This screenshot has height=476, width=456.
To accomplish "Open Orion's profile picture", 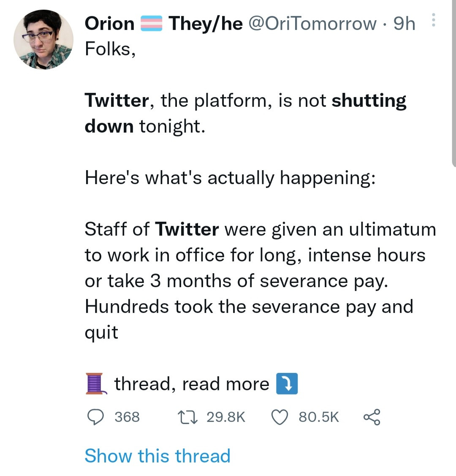I will [x=44, y=39].
